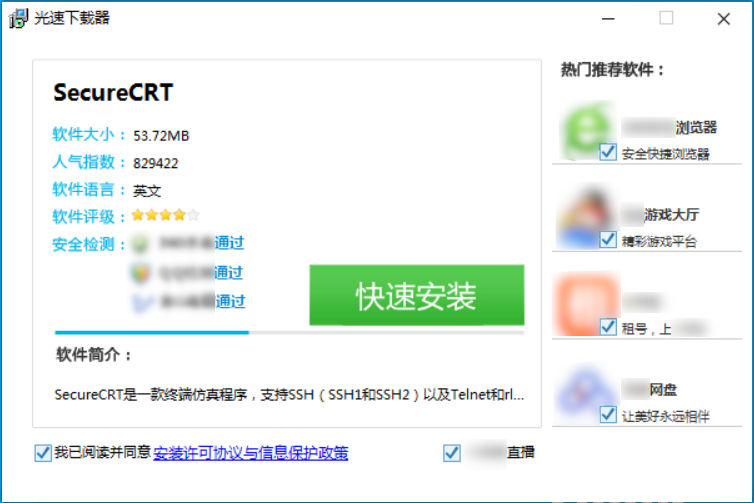
Task: Click the orange recommended app icon
Action: [x=586, y=304]
